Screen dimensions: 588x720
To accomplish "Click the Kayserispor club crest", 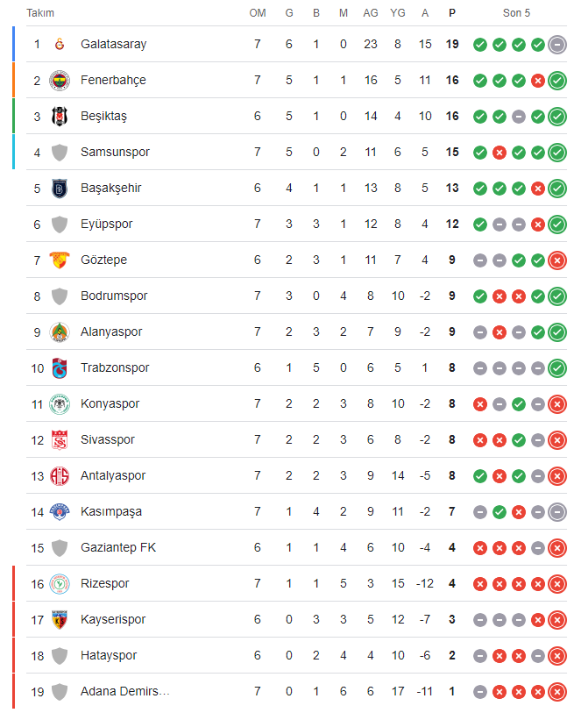I will (x=60, y=619).
